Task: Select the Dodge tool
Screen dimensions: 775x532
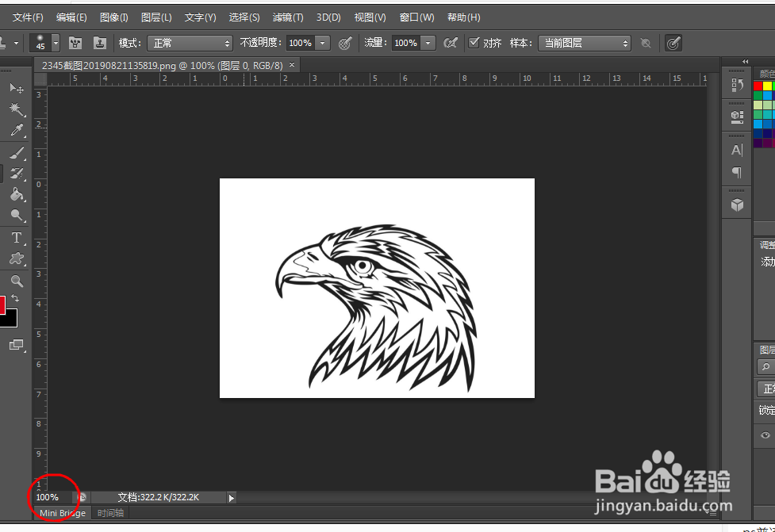Action: point(17,216)
